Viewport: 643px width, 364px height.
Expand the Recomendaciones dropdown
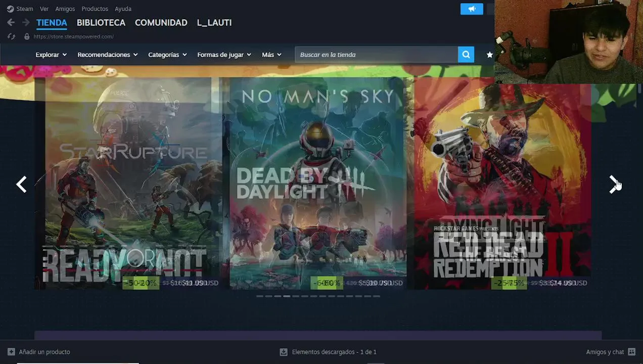[x=108, y=55]
